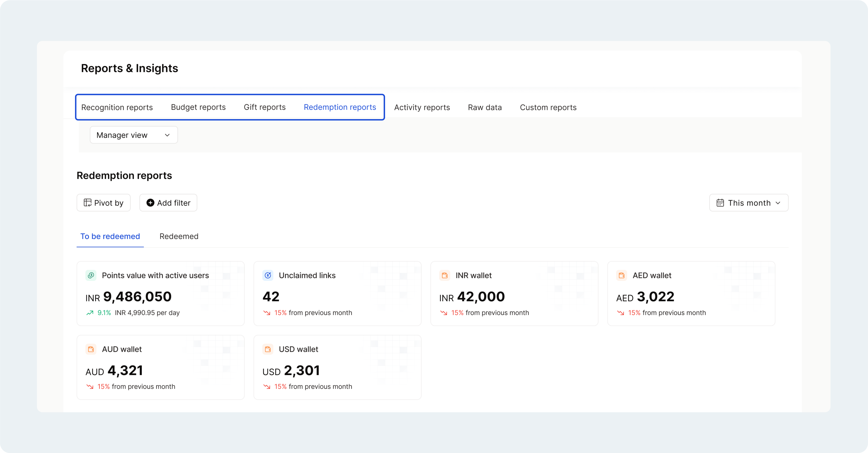This screenshot has height=453, width=868.
Task: Click the USD wallet icon
Action: (x=268, y=349)
